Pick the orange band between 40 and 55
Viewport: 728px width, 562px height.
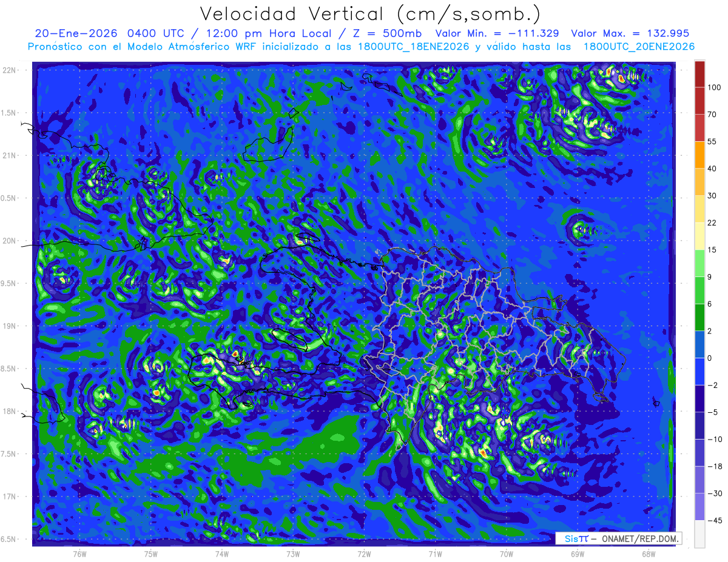pos(699,155)
